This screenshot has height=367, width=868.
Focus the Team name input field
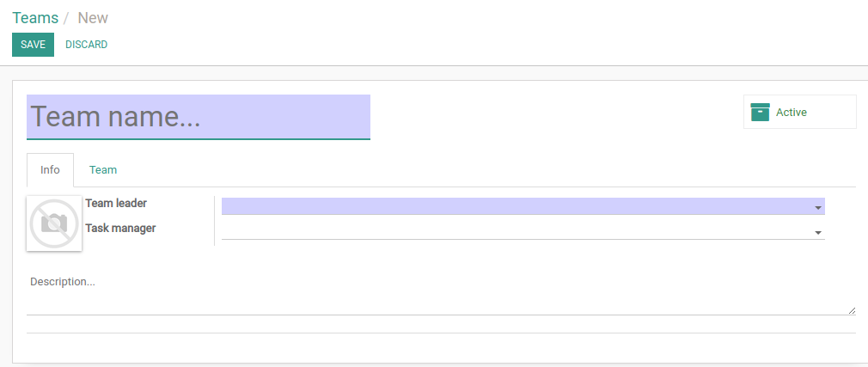(199, 117)
